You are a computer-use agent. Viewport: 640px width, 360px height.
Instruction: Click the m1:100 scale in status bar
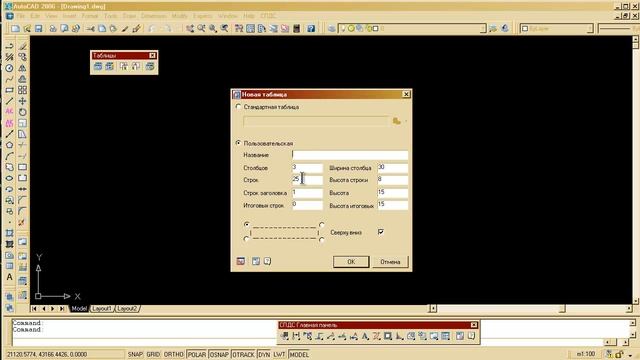tap(586, 354)
